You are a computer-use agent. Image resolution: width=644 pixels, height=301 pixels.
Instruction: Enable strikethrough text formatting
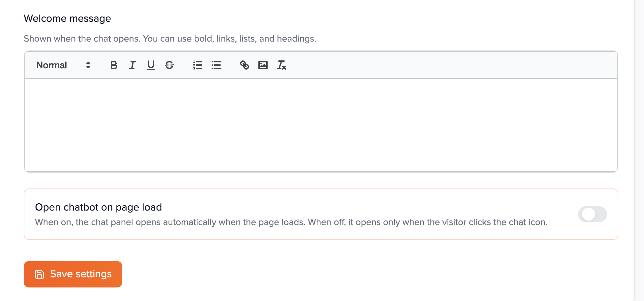click(169, 65)
